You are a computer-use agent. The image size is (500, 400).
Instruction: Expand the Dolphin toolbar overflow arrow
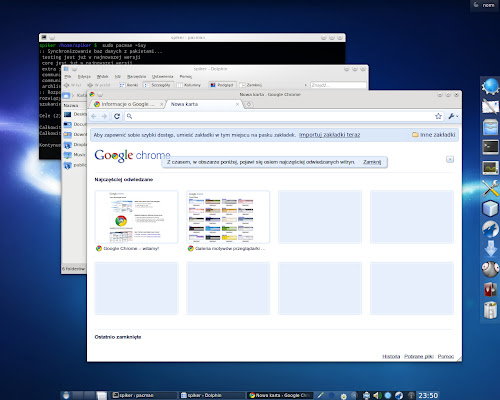point(305,85)
